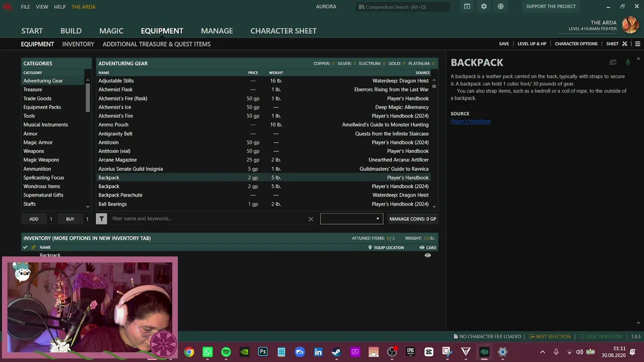Switch to the Start tab
644x362 pixels.
(32, 31)
